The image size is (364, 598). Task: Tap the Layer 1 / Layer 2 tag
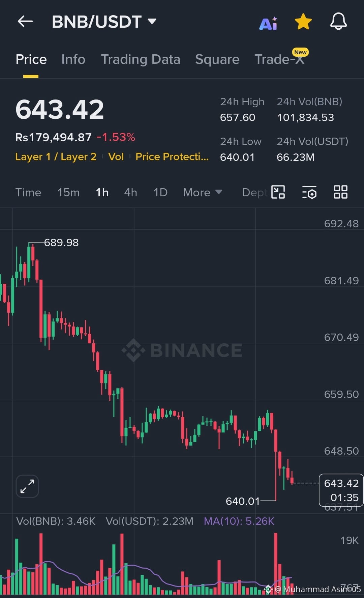[x=56, y=157]
